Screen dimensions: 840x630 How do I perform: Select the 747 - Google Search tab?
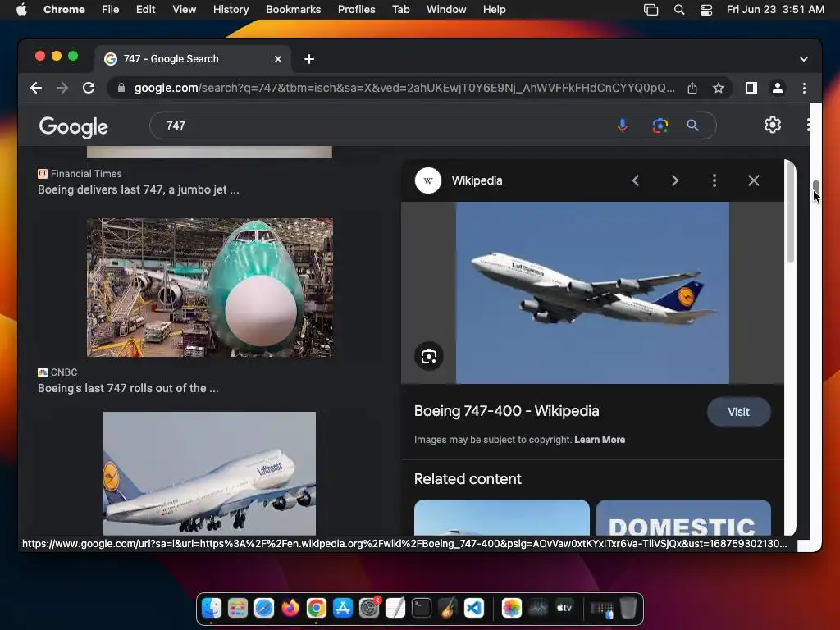click(x=193, y=59)
